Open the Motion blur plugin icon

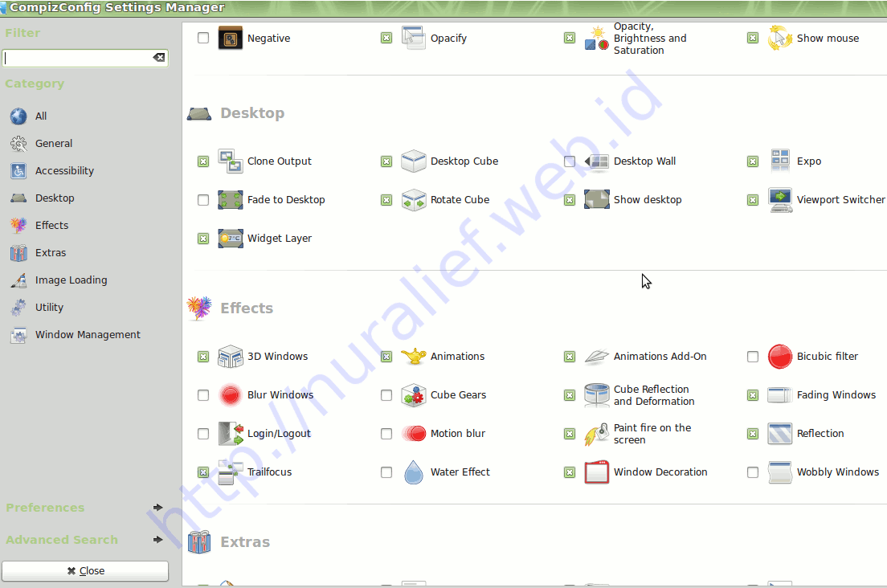414,433
